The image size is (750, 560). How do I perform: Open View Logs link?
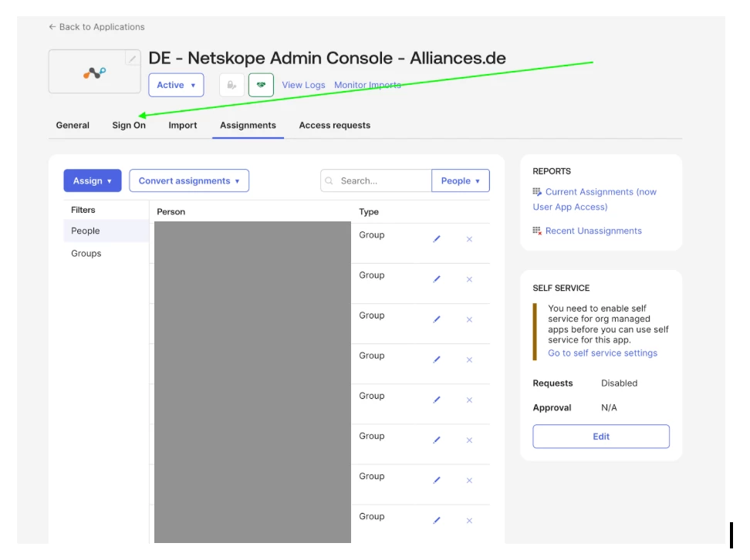tap(303, 85)
